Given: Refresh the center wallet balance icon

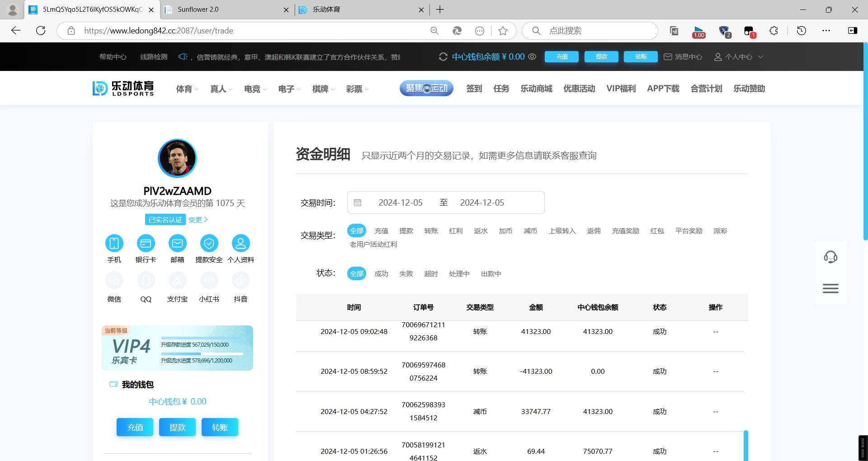Looking at the screenshot, I should (443, 57).
